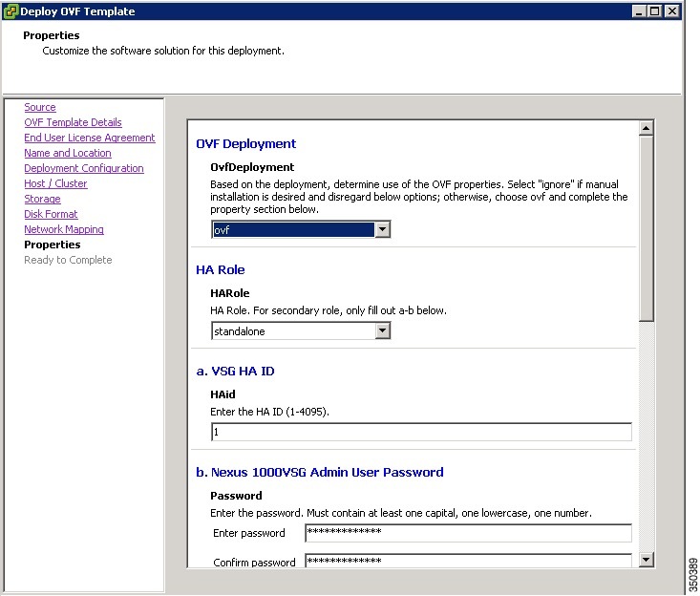This screenshot has height=596, width=700.
Task: Maximize the Deploy OVF Template window
Action: (x=655, y=11)
